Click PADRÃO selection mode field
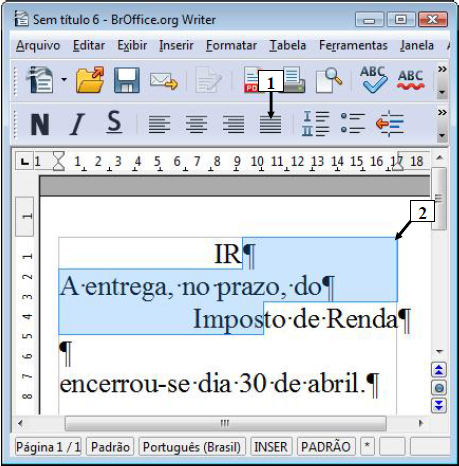Screen dimensions: 459x466 (x=326, y=447)
